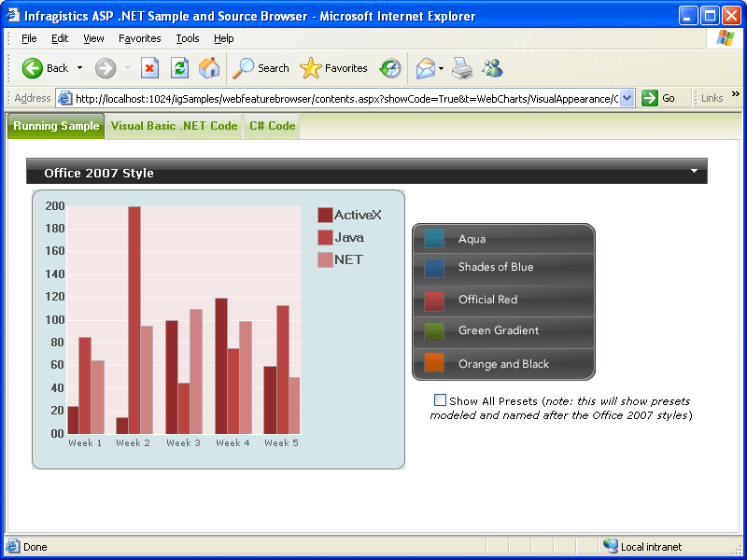
Task: Click the History globe icon
Action: [390, 67]
